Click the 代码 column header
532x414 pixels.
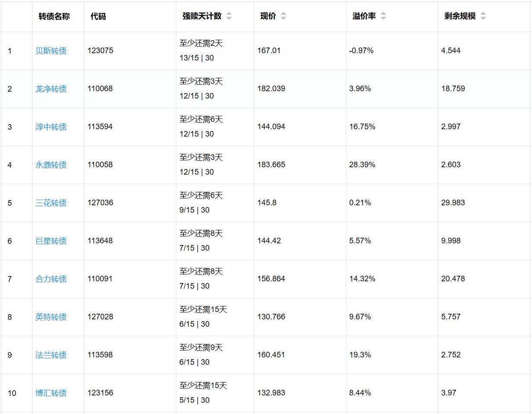point(98,16)
